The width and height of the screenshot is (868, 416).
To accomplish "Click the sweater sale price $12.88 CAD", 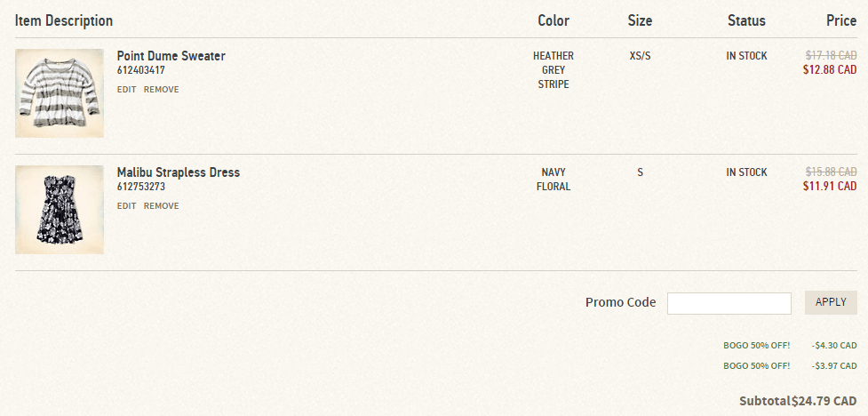I will tap(830, 70).
